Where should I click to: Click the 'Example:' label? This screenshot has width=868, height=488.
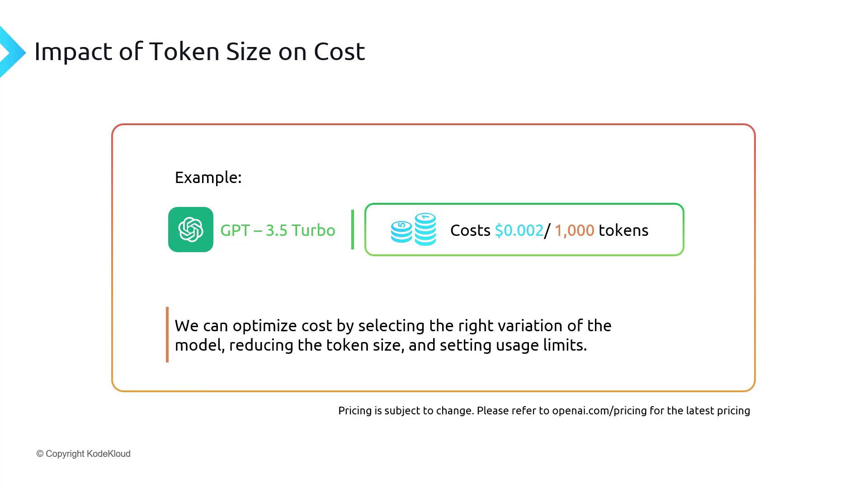[x=208, y=178]
